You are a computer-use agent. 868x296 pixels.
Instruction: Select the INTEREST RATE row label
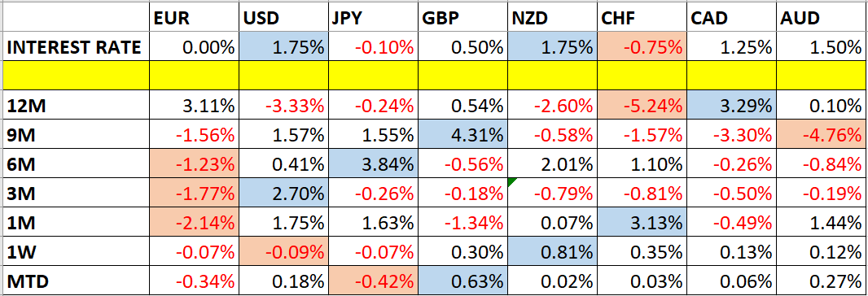pos(76,48)
